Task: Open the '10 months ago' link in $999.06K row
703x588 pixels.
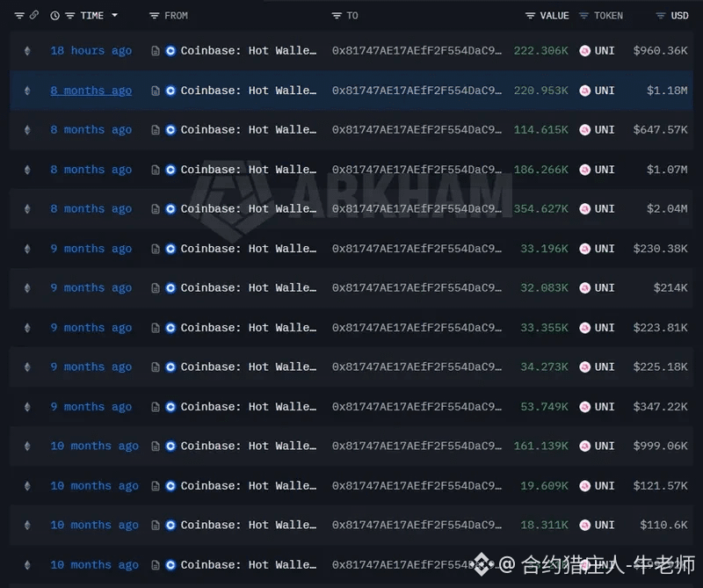Action: (95, 446)
